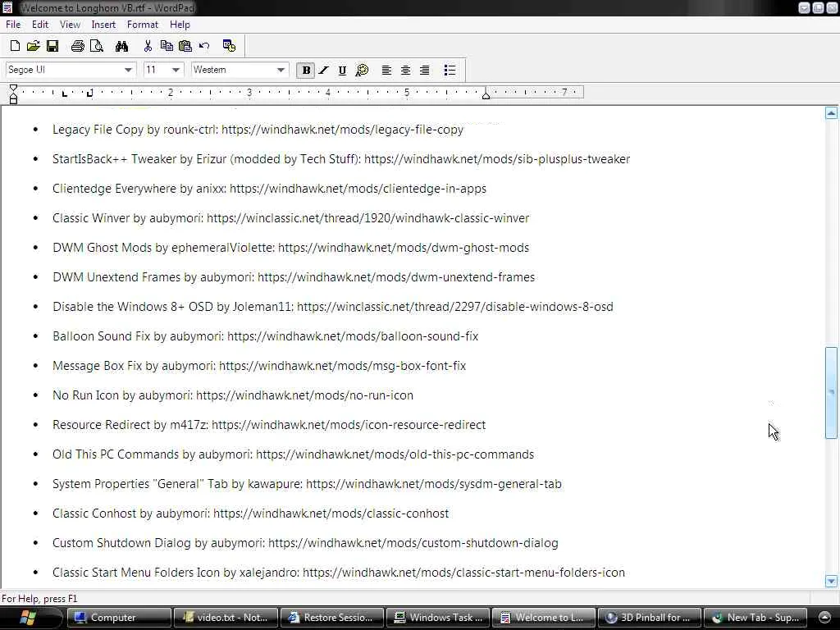The height and width of the screenshot is (630, 840).
Task: Open the Insert menu
Action: tap(103, 25)
